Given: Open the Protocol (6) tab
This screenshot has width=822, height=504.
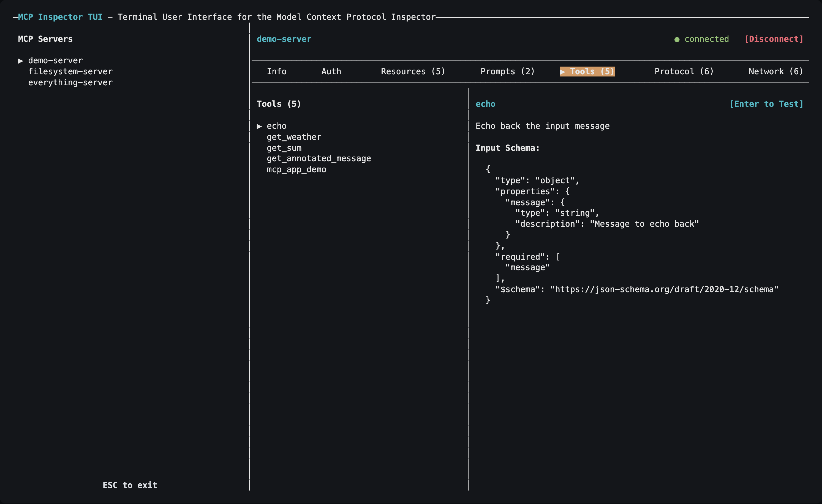Looking at the screenshot, I should click(x=684, y=72).
